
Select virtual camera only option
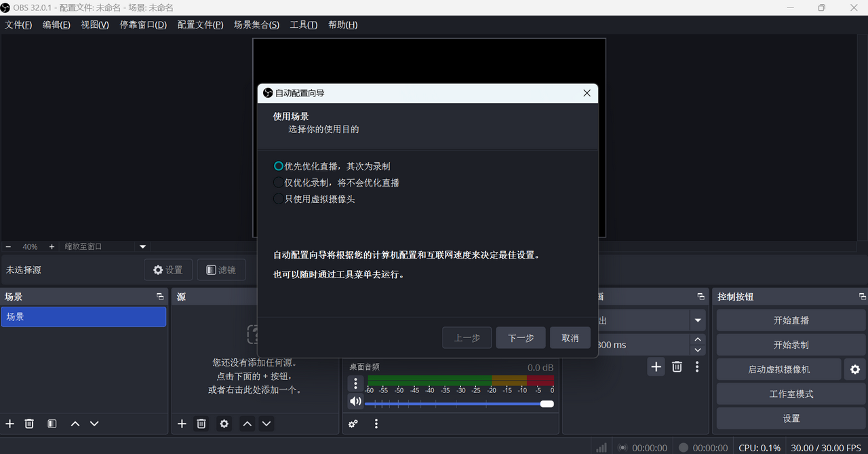(278, 198)
